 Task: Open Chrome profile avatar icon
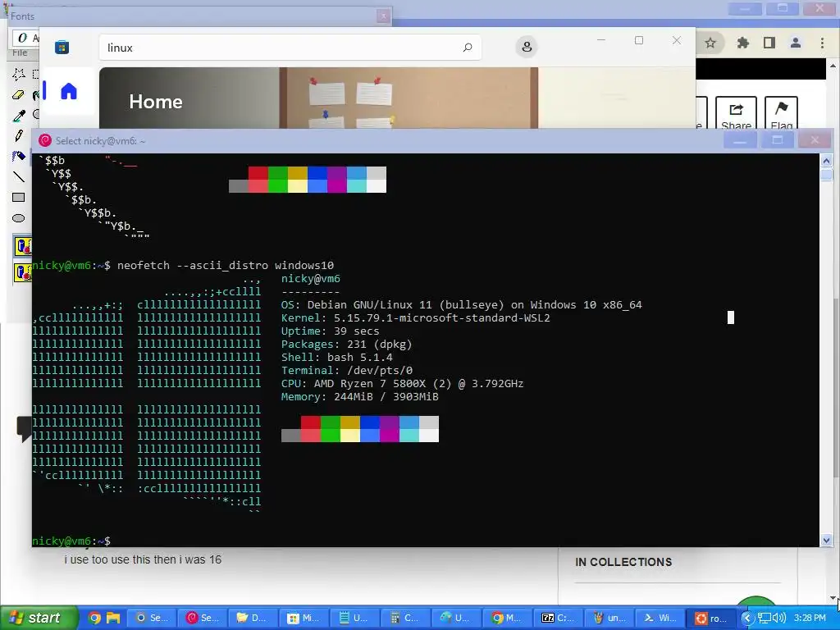pos(796,43)
